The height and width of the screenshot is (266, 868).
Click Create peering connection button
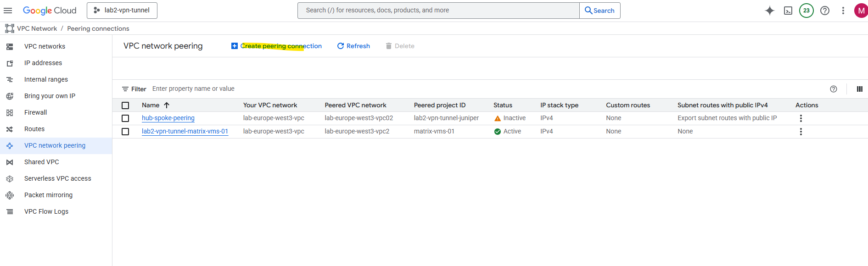coord(276,46)
